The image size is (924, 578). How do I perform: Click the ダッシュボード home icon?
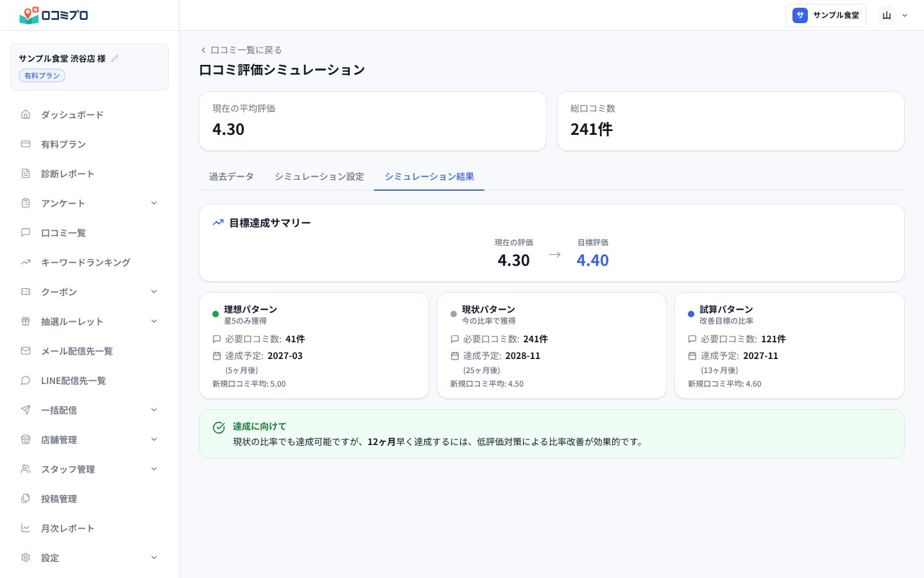click(x=26, y=114)
